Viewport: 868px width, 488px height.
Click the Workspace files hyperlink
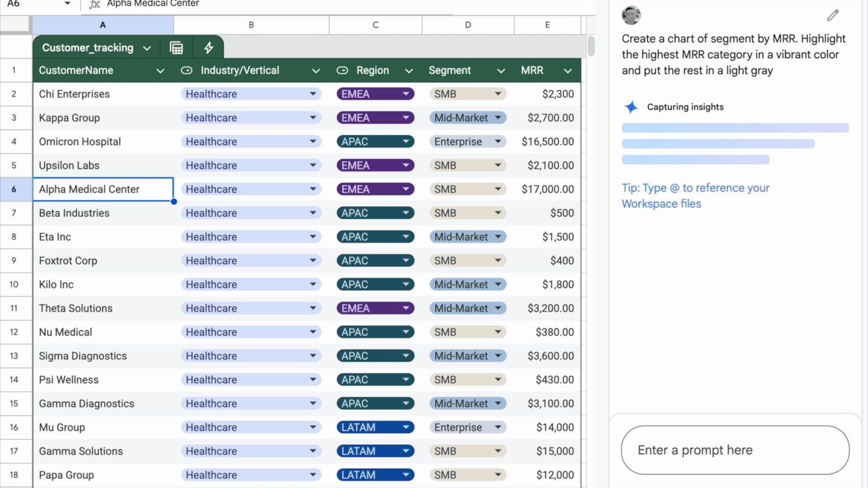661,203
